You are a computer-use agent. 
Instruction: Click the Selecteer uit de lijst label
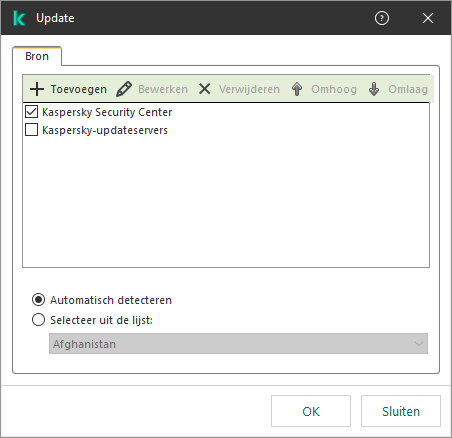pos(101,320)
